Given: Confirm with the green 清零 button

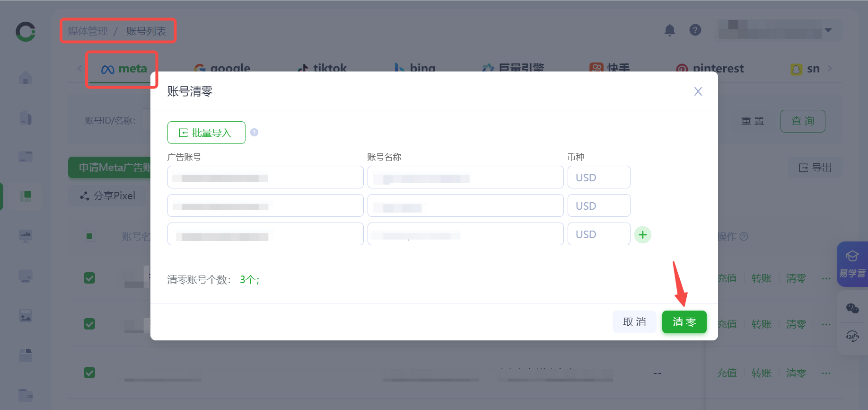Looking at the screenshot, I should click(x=684, y=322).
